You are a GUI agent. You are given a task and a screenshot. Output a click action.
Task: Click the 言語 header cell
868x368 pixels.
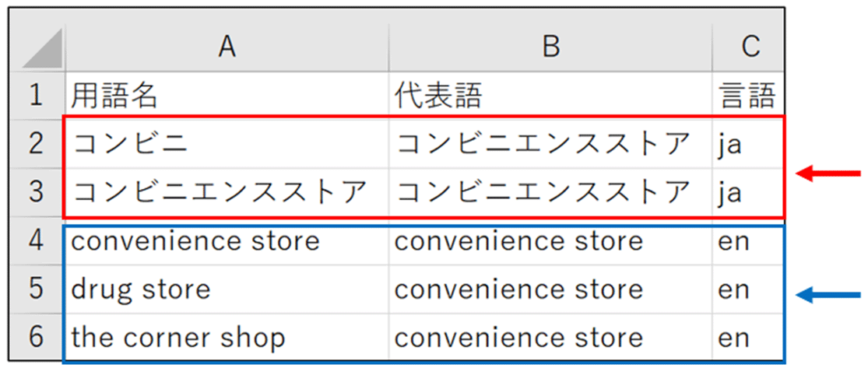point(747,96)
